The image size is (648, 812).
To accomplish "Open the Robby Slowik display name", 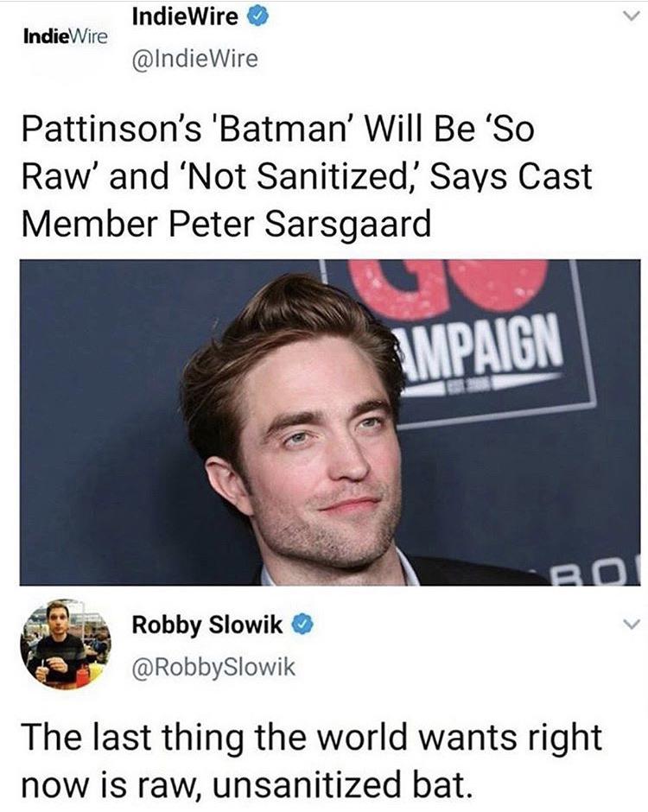I will (207, 625).
